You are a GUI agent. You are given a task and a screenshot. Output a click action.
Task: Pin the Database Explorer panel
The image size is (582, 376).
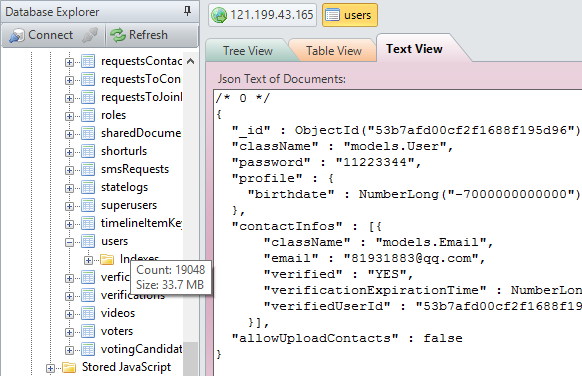pyautogui.click(x=187, y=12)
